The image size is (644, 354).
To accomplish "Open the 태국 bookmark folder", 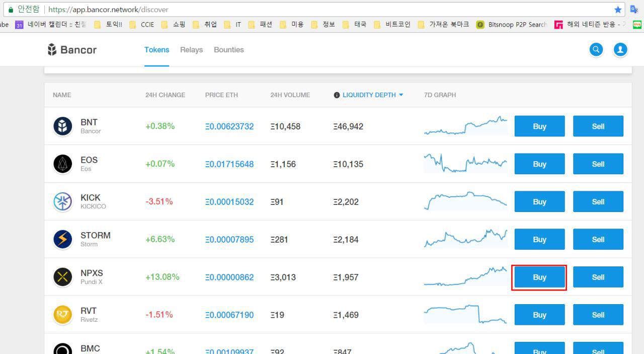I will click(354, 24).
